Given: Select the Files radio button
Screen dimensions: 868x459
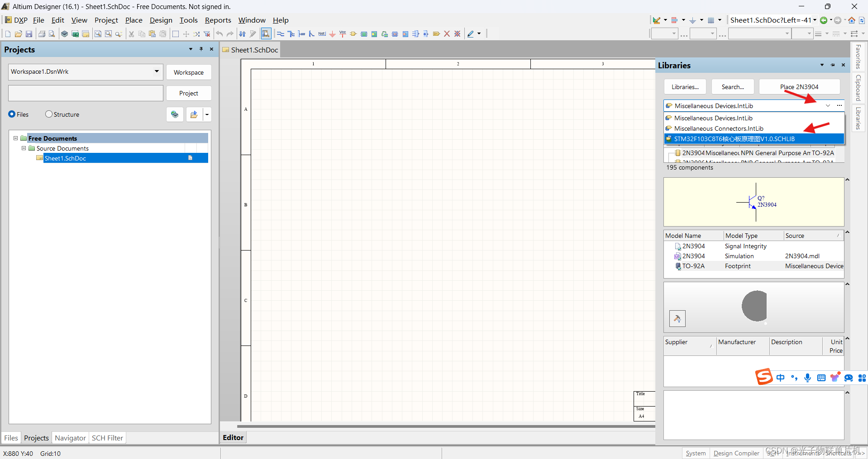Looking at the screenshot, I should (x=12, y=114).
